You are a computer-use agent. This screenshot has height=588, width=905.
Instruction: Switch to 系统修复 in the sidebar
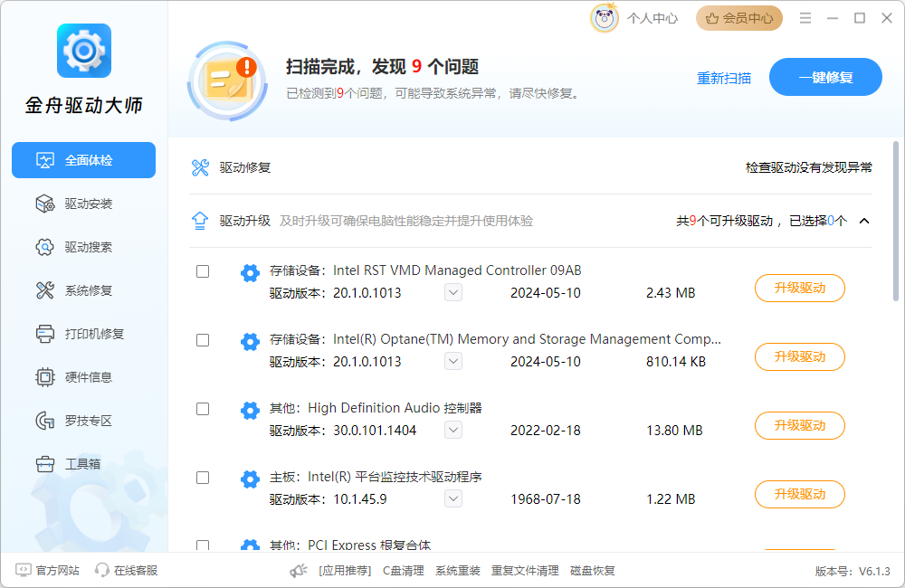[83, 290]
